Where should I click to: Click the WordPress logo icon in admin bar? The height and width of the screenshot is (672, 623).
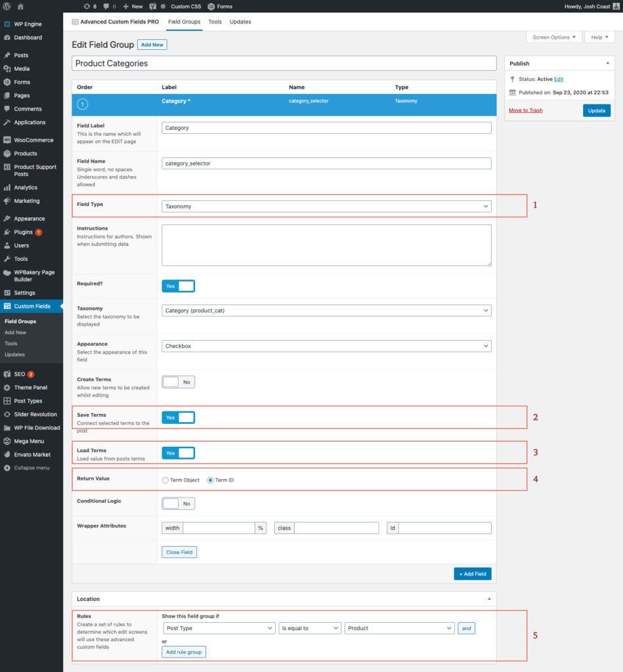tap(7, 7)
